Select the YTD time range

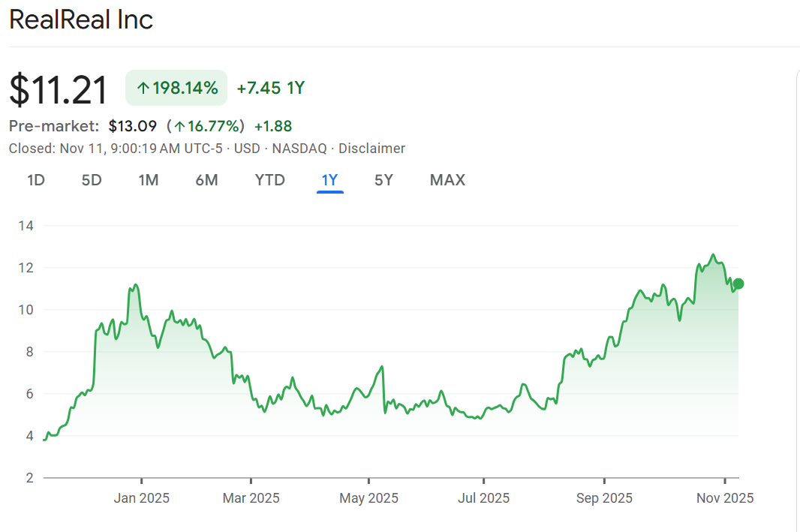[269, 180]
